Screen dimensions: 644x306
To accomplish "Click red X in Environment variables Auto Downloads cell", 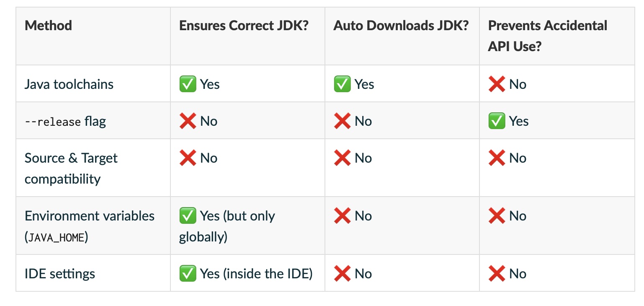I will point(342,216).
